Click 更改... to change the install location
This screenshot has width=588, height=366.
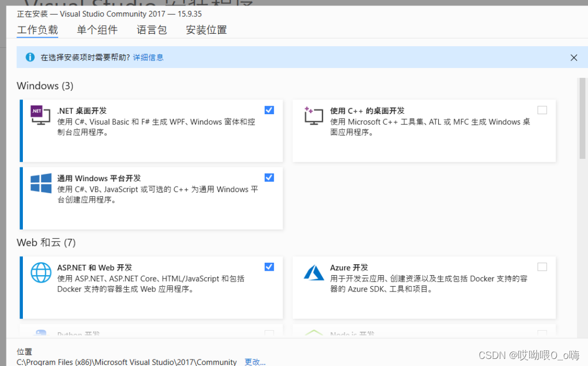pyautogui.click(x=255, y=362)
